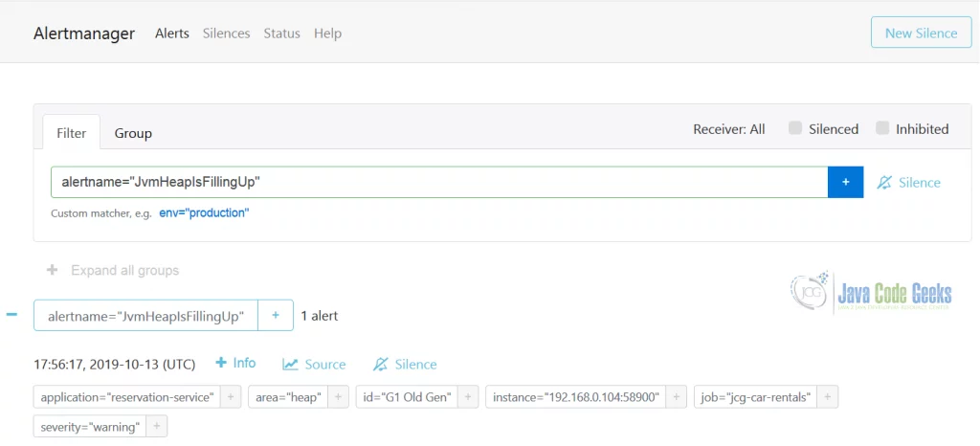The height and width of the screenshot is (446, 980).
Task: Click the instance="192.168.0.104:58900" label text
Action: (x=575, y=396)
